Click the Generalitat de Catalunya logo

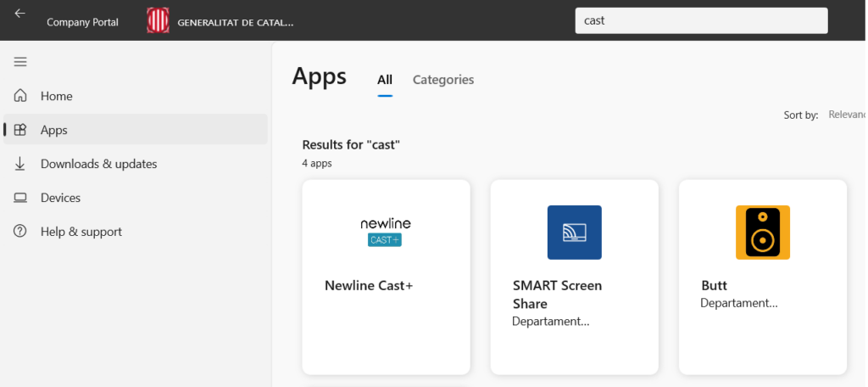(x=158, y=21)
